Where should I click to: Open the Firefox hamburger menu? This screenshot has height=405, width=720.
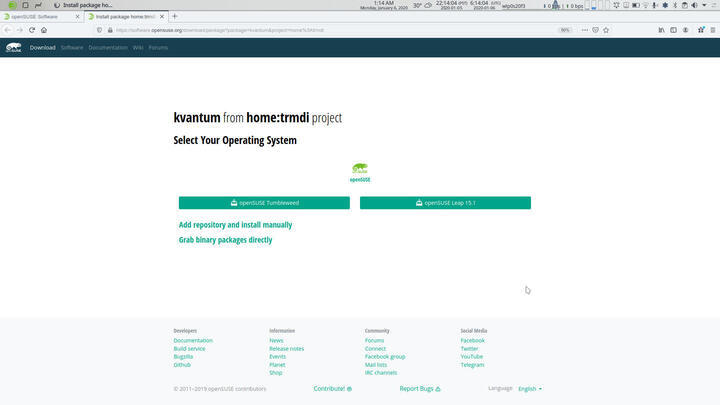point(713,30)
